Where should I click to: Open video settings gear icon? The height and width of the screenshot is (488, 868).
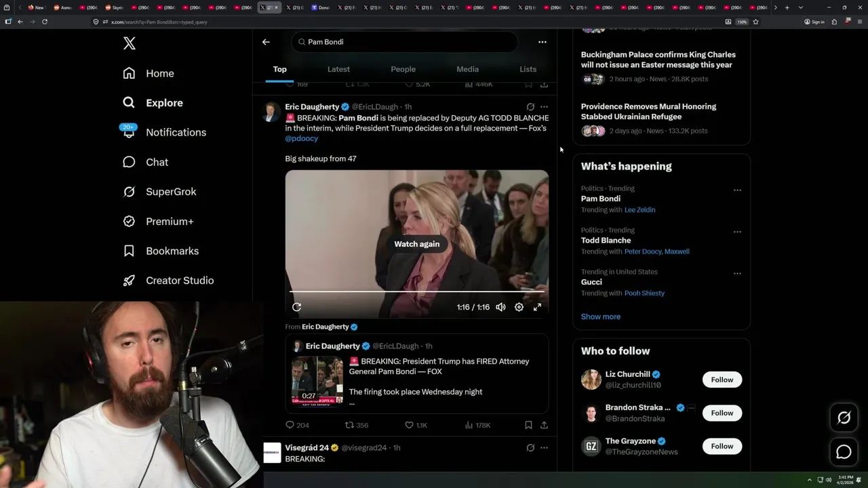pos(519,307)
